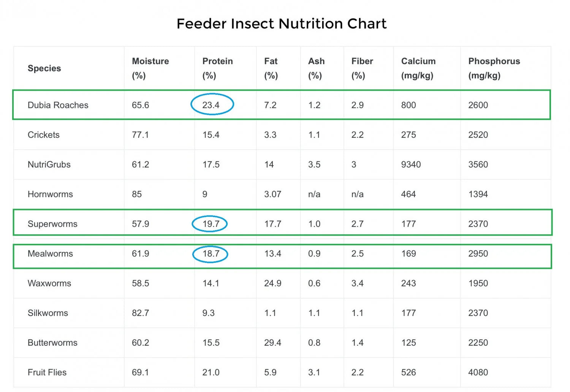Select the Dubia Roaches row label
The width and height of the screenshot is (570, 392).
click(x=58, y=105)
